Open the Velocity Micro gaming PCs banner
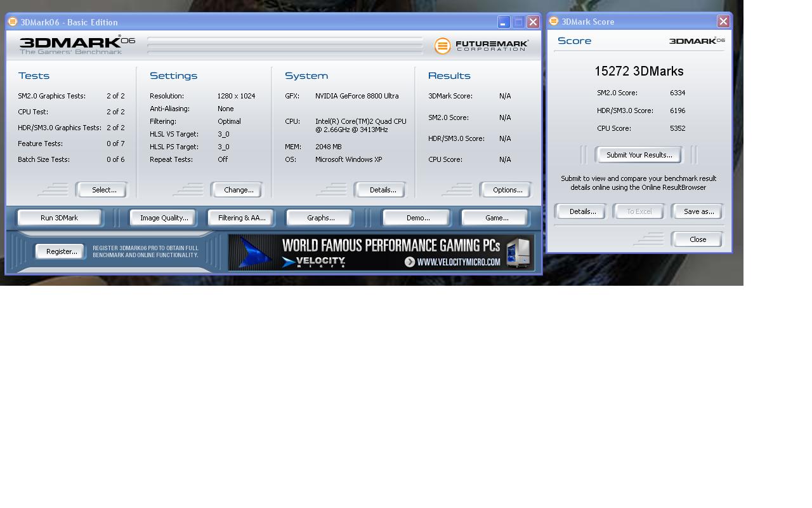This screenshot has height=508, width=812. tap(381, 252)
